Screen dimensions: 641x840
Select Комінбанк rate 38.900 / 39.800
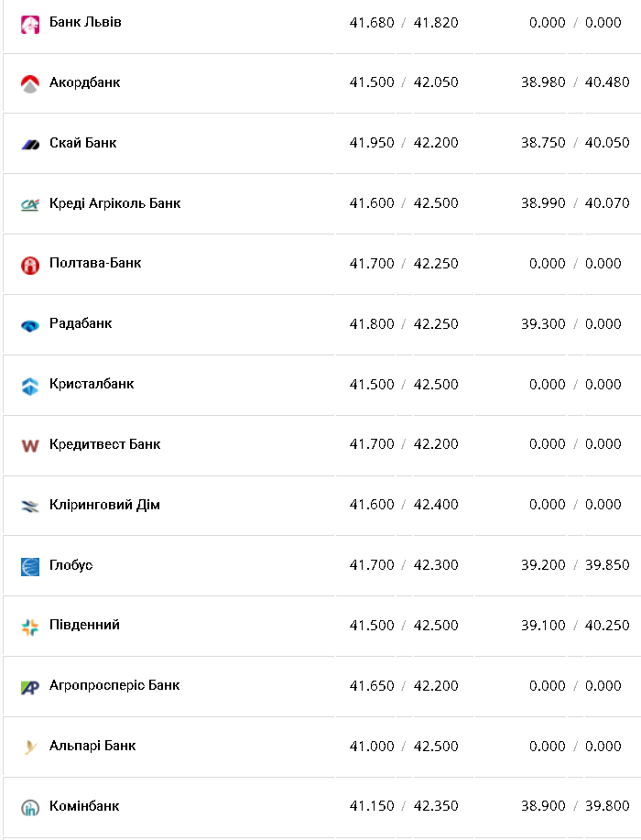coord(575,806)
